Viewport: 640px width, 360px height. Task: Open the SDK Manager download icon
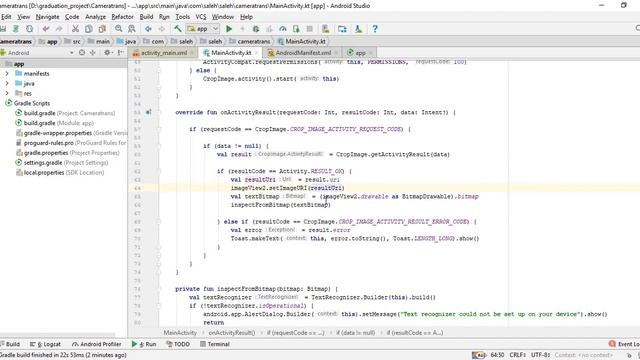click(358, 29)
